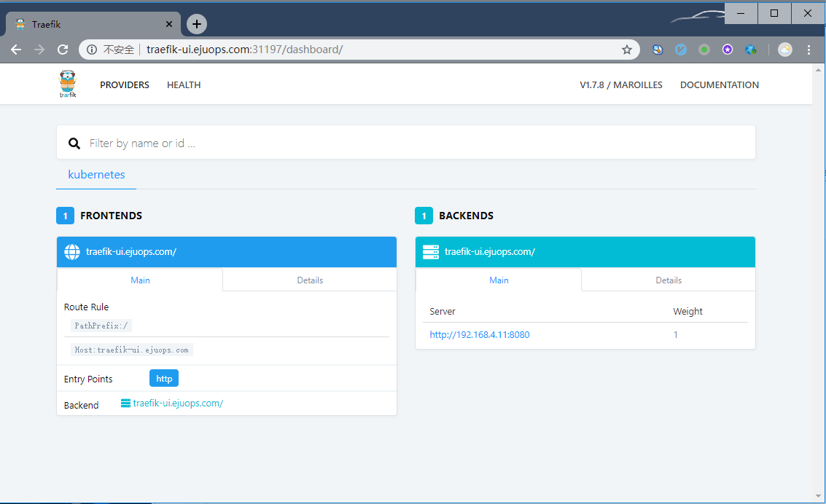Open a new browser tab
826x504 pixels.
[197, 24]
